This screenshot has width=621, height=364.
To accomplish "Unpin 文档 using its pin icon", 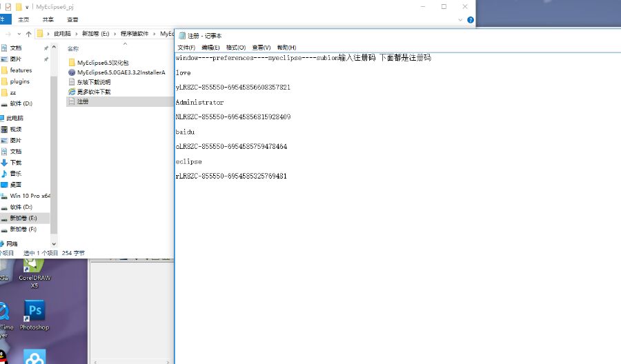I will pyautogui.click(x=46, y=48).
